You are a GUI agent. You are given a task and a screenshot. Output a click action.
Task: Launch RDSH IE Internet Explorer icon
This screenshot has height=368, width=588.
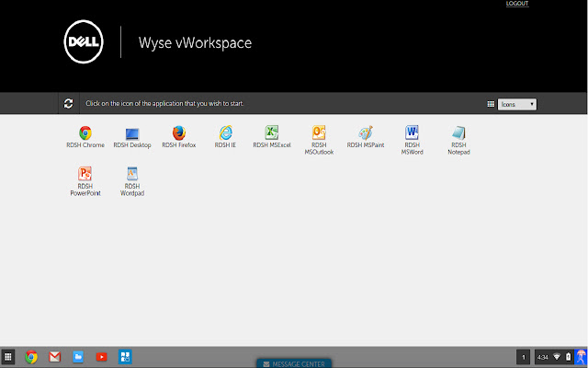tap(225, 132)
